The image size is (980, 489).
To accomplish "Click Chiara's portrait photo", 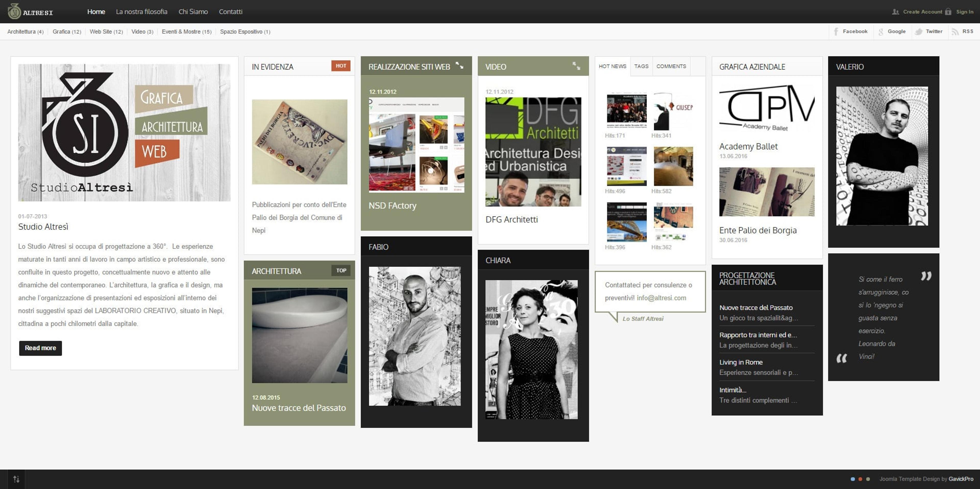I will tap(531, 350).
